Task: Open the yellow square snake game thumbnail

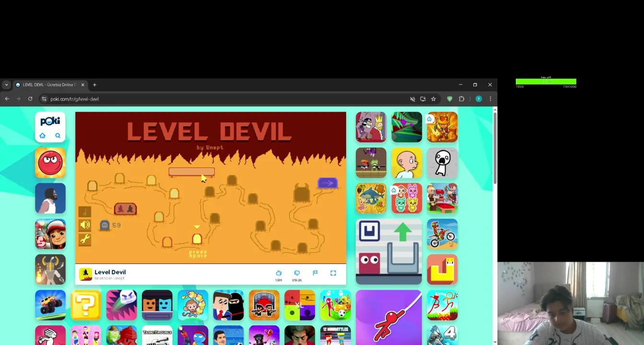Action: 442,270
